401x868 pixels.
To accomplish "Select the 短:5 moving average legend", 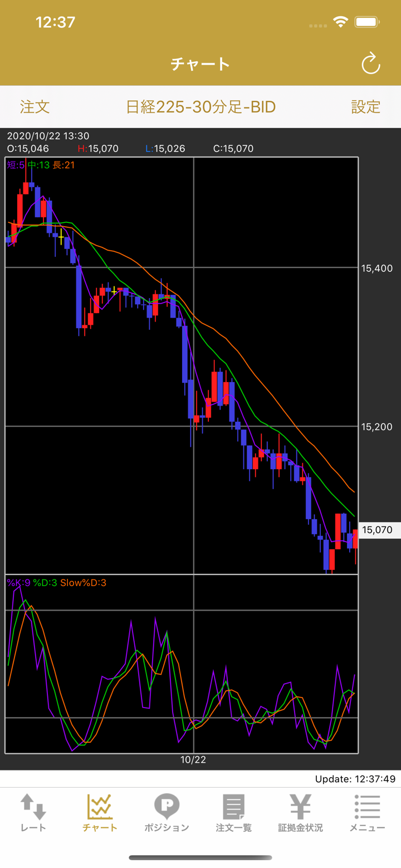I will click(16, 165).
